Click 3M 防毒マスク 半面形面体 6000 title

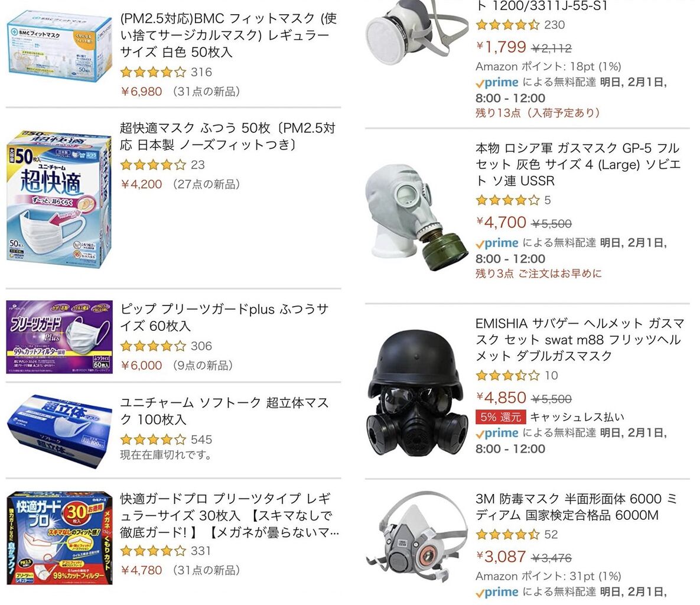pyautogui.click(x=576, y=507)
